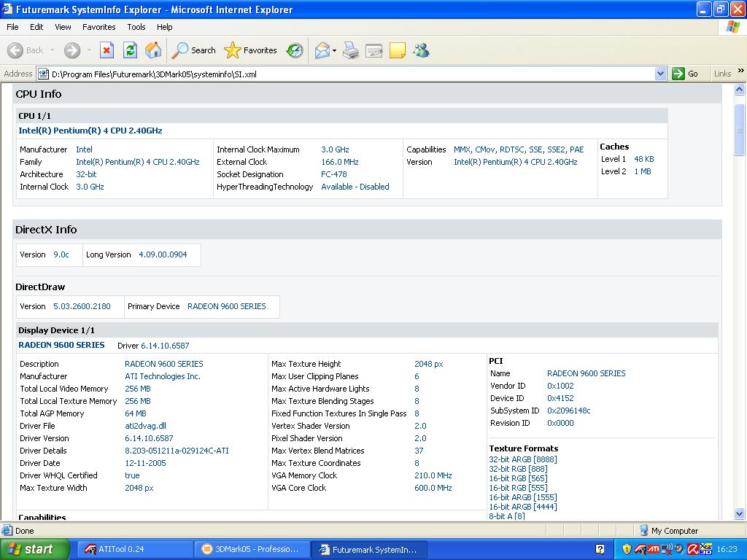This screenshot has height=560, width=747.
Task: Click the yellow note Discuss icon
Action: 398,50
